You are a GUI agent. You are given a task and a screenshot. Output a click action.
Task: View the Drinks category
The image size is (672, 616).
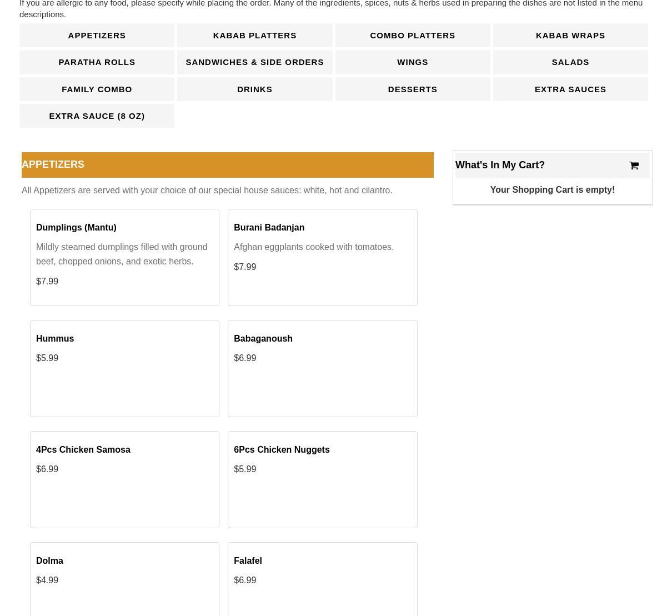(254, 89)
